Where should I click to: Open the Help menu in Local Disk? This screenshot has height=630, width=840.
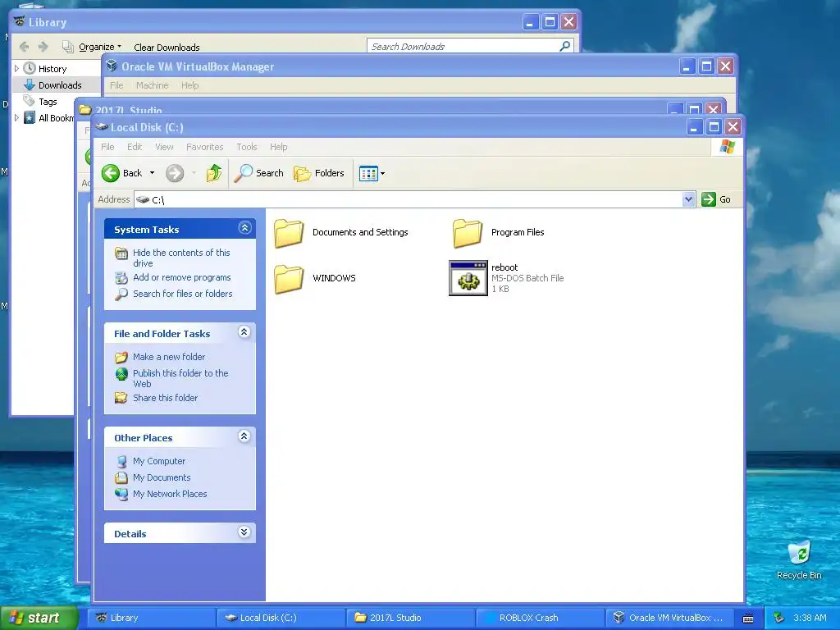(x=279, y=147)
